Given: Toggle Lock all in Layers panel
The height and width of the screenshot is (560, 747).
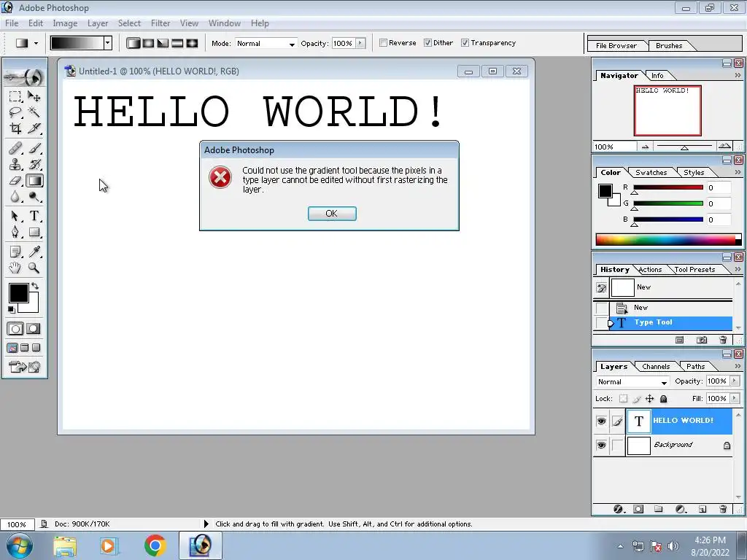Looking at the screenshot, I should click(x=664, y=399).
